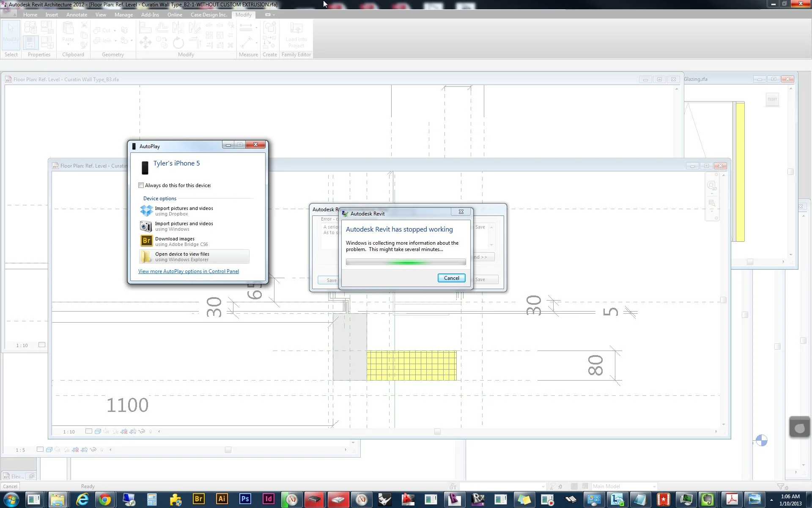Open the Insert ribbon tab

tap(52, 15)
